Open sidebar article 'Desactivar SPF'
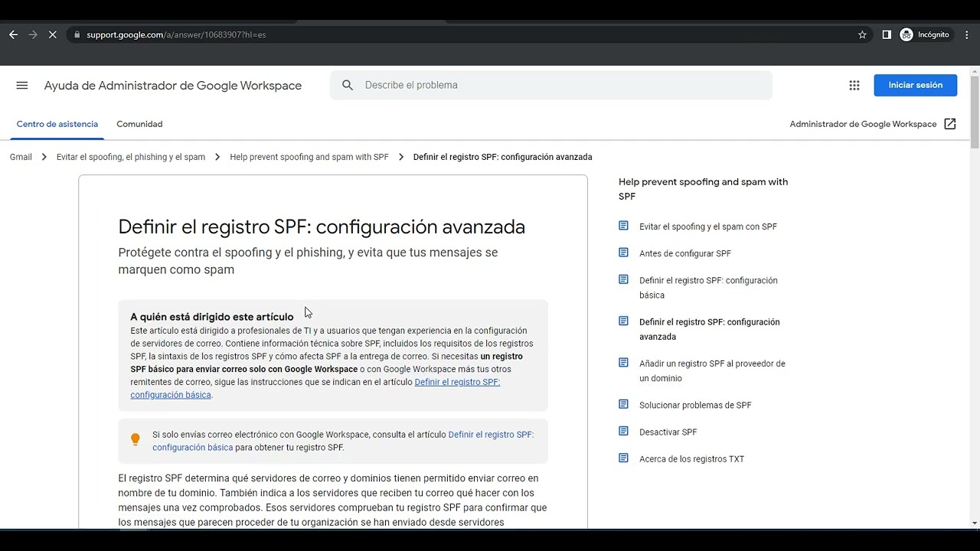Viewport: 980px width, 551px height. [x=668, y=432]
